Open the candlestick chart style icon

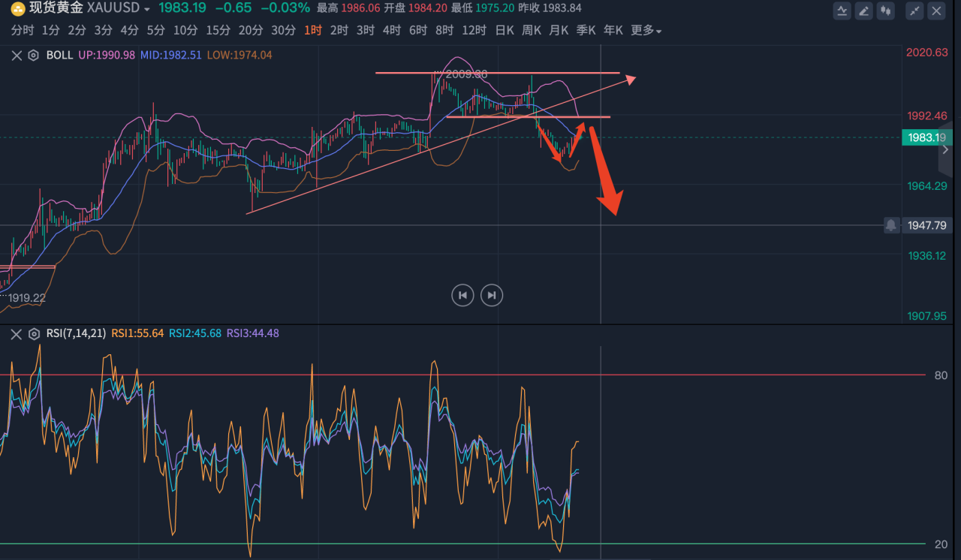[887, 11]
